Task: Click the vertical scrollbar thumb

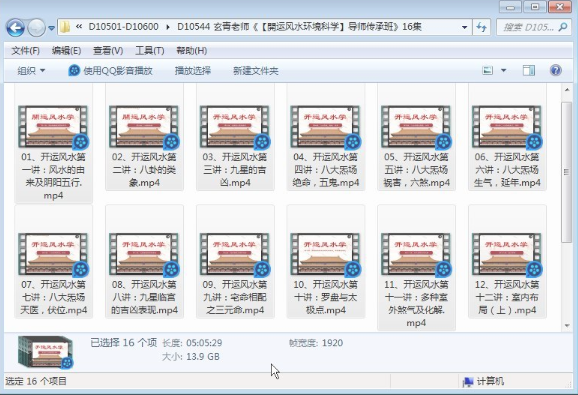Action: click(567, 172)
